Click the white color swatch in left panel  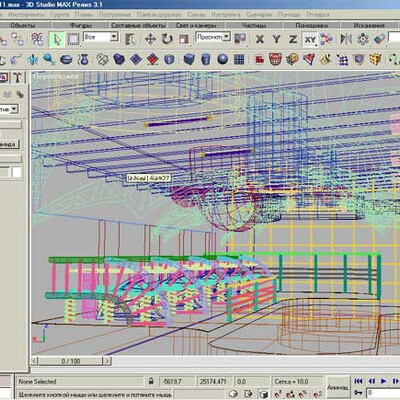tap(17, 172)
